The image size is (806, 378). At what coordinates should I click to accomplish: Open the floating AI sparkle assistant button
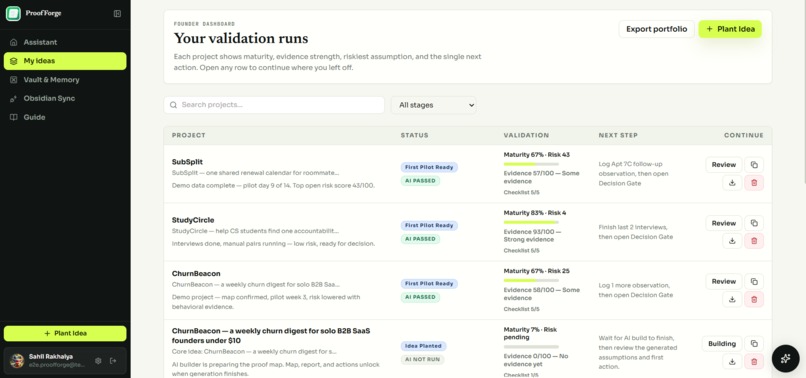[785, 358]
